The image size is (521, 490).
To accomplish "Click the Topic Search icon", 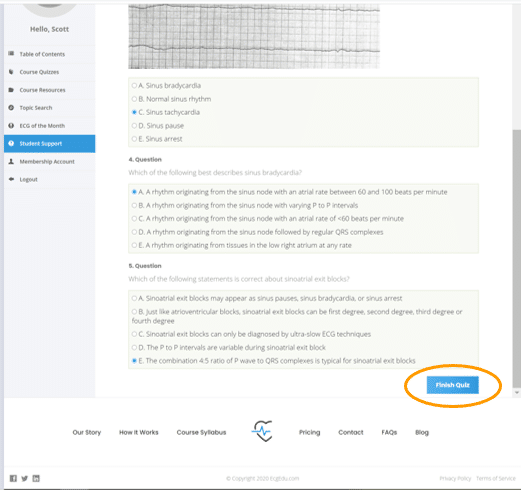I will [x=11, y=108].
